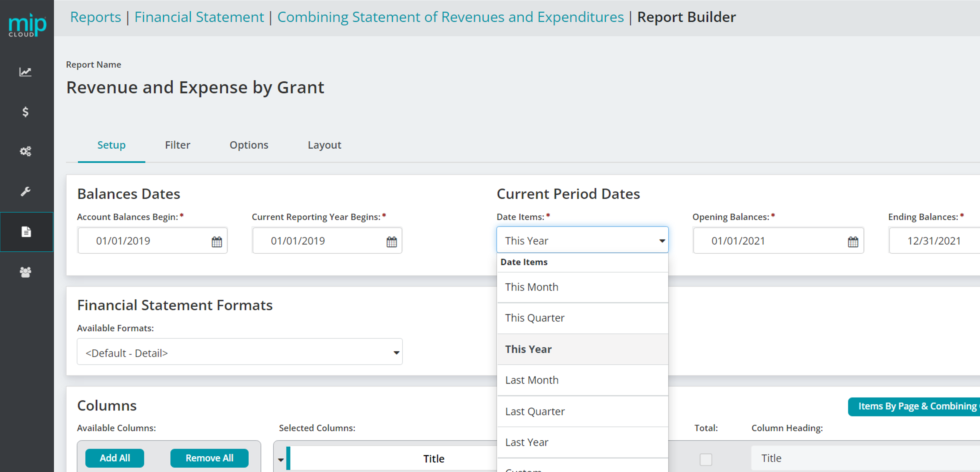The image size is (980, 472).
Task: Click the dollar sign sidebar icon
Action: point(25,112)
